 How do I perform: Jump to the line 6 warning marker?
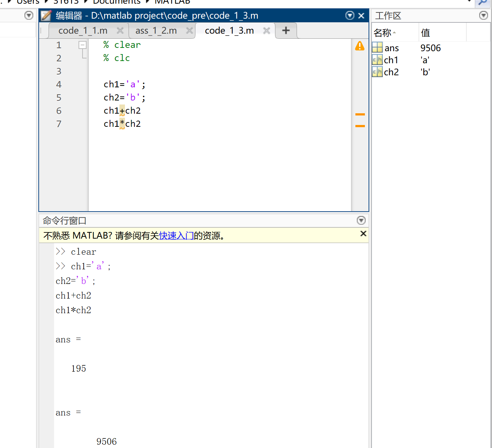[360, 114]
